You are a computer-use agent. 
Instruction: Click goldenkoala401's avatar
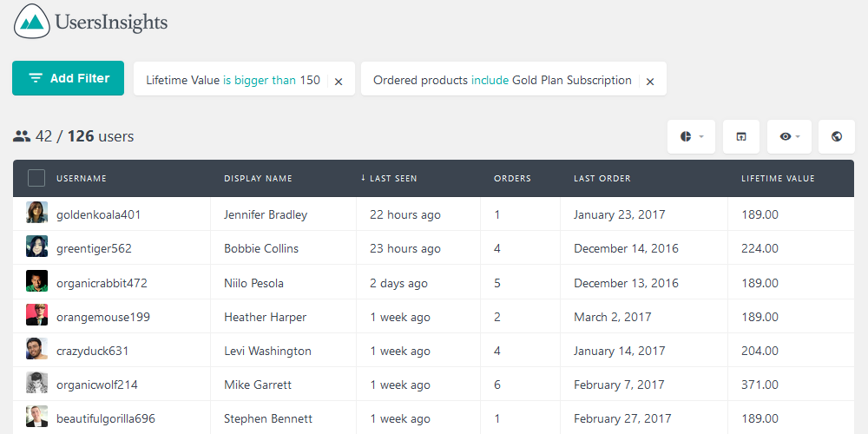point(36,213)
